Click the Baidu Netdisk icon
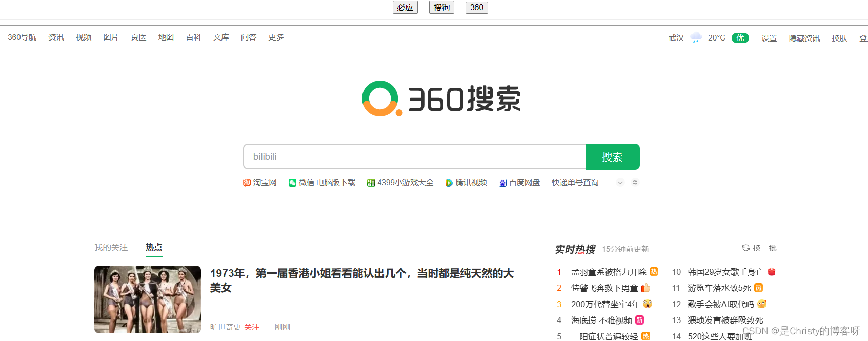Screen dimensions: 868x341 tap(502, 183)
